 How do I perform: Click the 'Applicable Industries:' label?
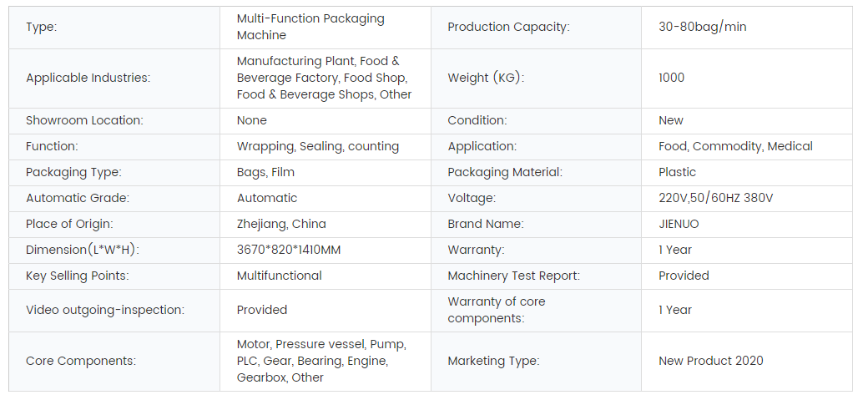point(88,78)
